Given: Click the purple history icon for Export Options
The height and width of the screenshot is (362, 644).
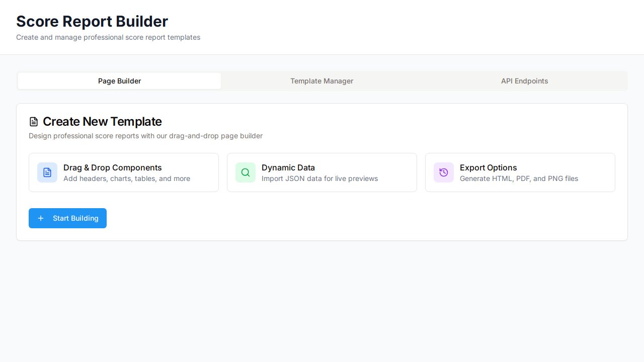Looking at the screenshot, I should coord(444,172).
